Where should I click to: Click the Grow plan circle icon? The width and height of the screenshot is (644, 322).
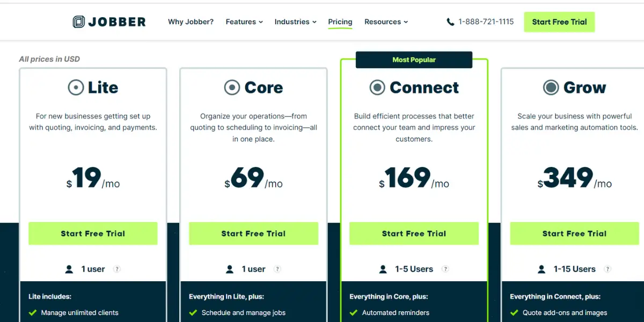[x=551, y=87]
